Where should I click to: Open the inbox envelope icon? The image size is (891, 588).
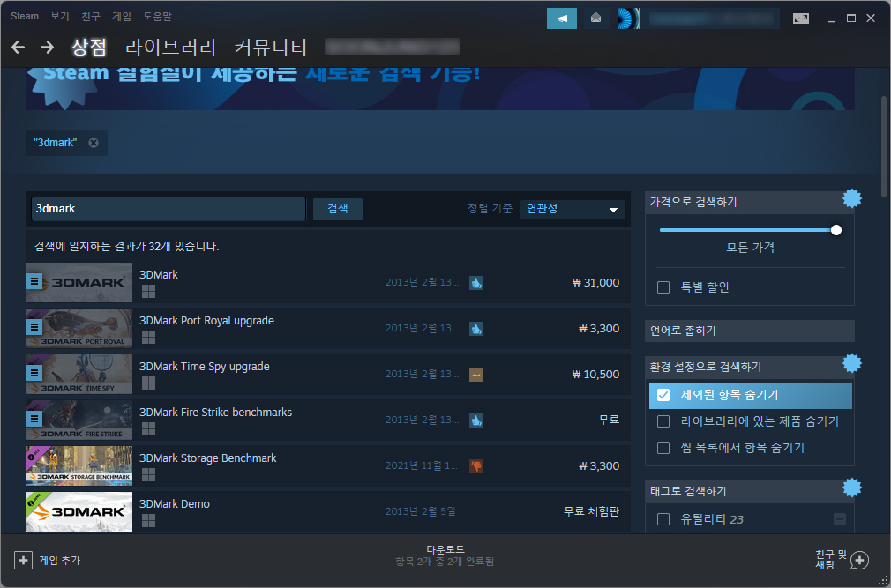(595, 19)
